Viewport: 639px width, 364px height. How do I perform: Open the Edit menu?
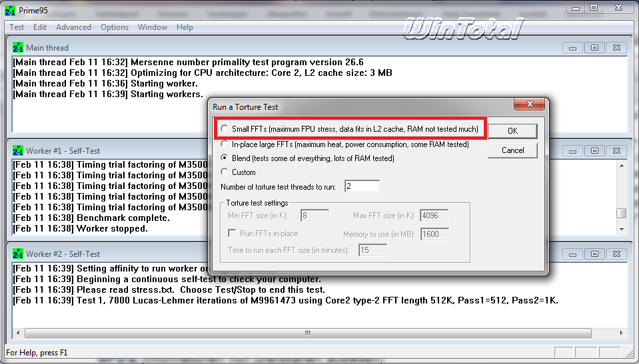click(40, 27)
